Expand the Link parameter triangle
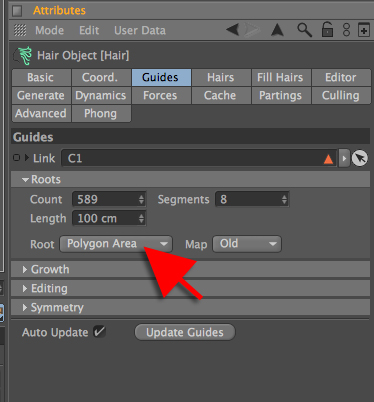 pos(27,158)
